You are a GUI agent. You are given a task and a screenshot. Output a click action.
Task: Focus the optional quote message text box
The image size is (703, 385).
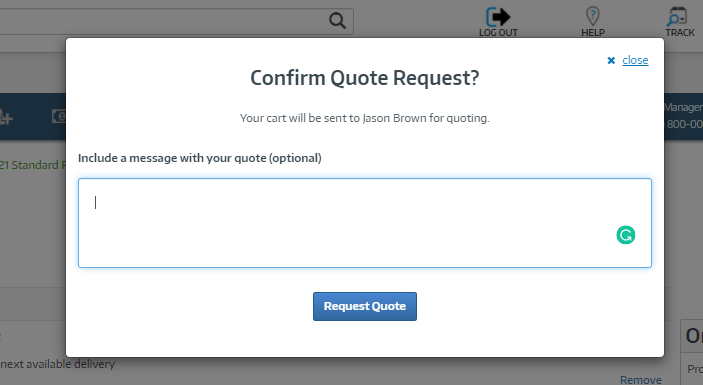365,223
